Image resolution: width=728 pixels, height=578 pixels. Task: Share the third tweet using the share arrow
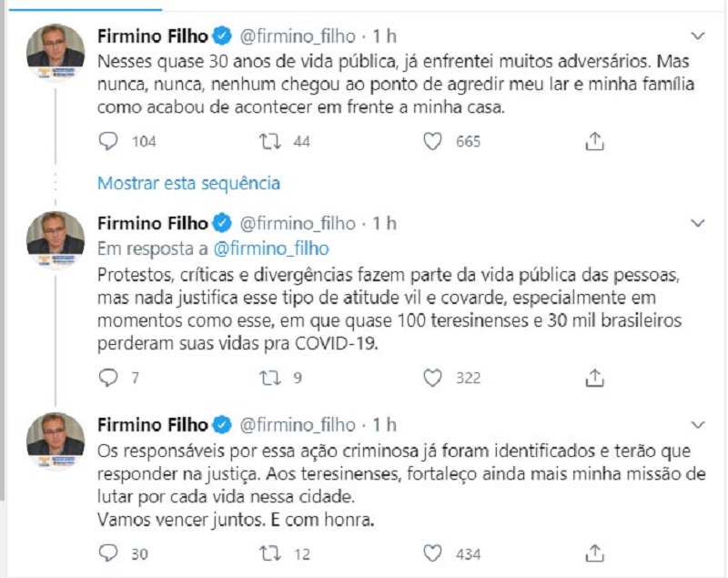pos(596,552)
